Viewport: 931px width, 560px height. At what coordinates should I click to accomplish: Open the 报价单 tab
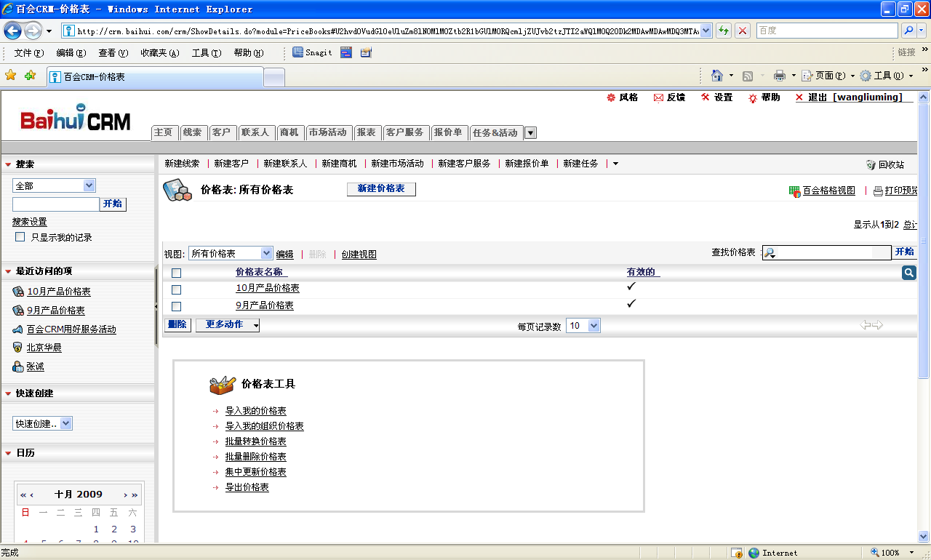tap(447, 132)
